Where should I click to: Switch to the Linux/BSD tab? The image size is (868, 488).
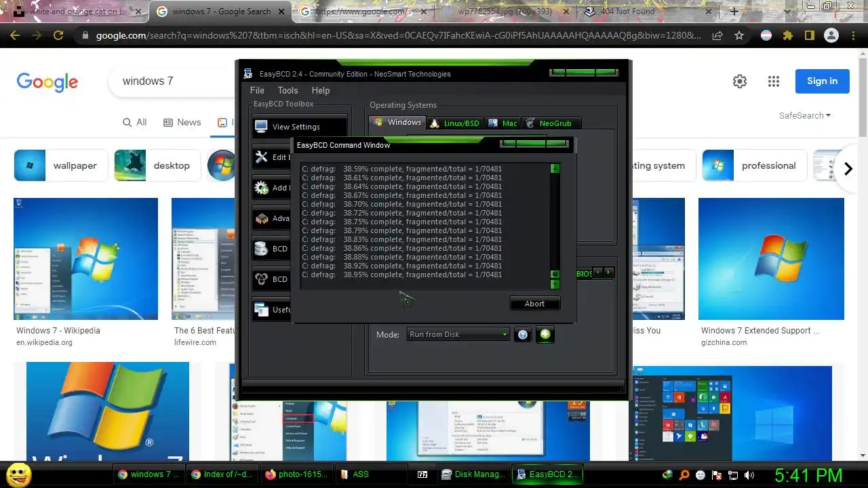[x=454, y=123]
